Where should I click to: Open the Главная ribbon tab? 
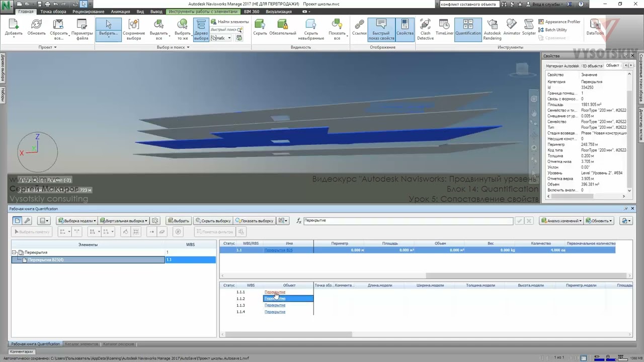(26, 12)
